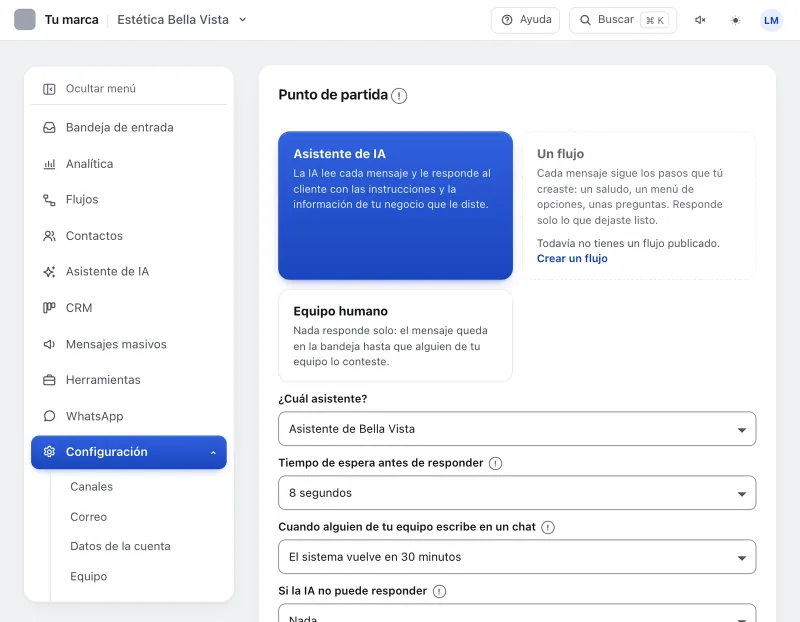This screenshot has height=622, width=800.
Task: Select the Asistente de IA starting point card
Action: pos(395,205)
